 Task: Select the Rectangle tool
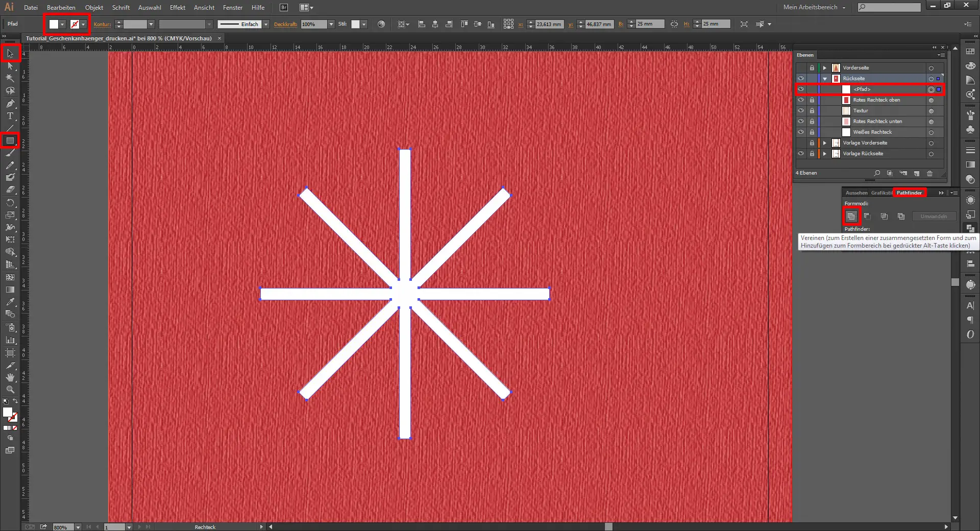click(x=10, y=140)
